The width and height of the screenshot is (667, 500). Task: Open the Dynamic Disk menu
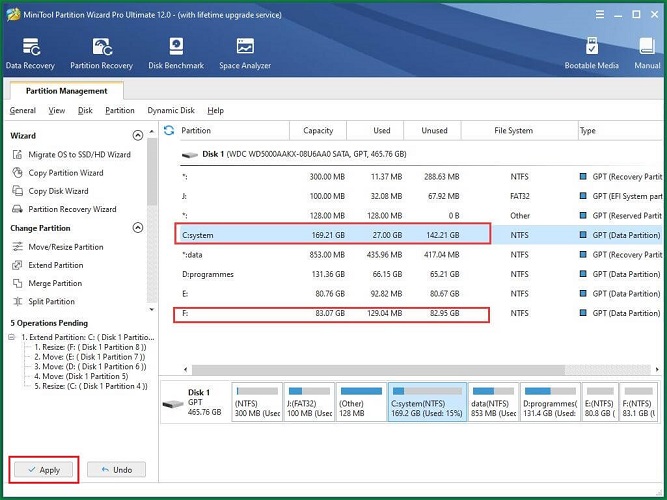[171, 111]
